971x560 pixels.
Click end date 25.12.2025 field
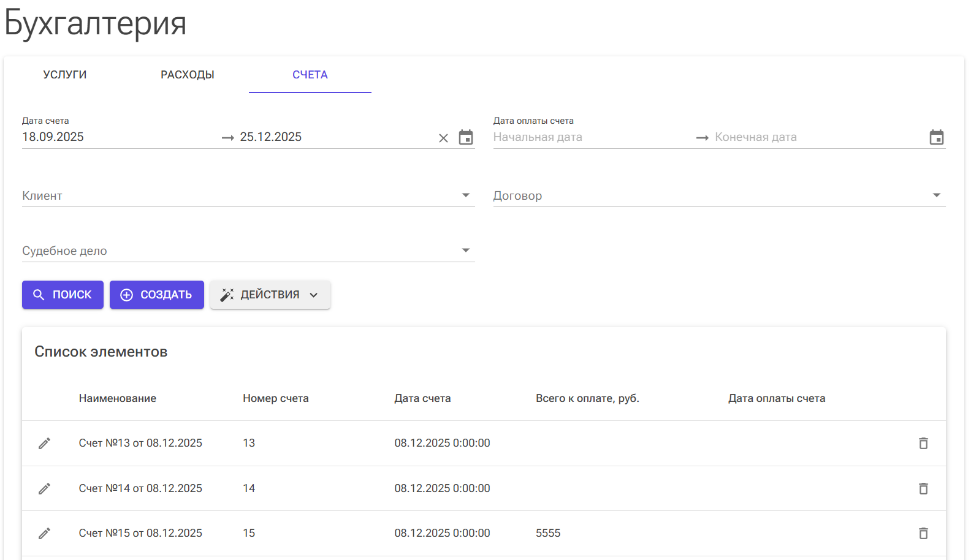[336, 137]
